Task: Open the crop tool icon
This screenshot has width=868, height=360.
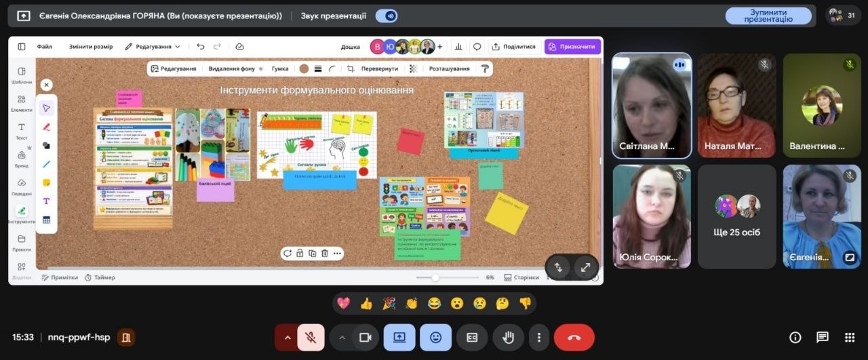Action: [x=351, y=68]
